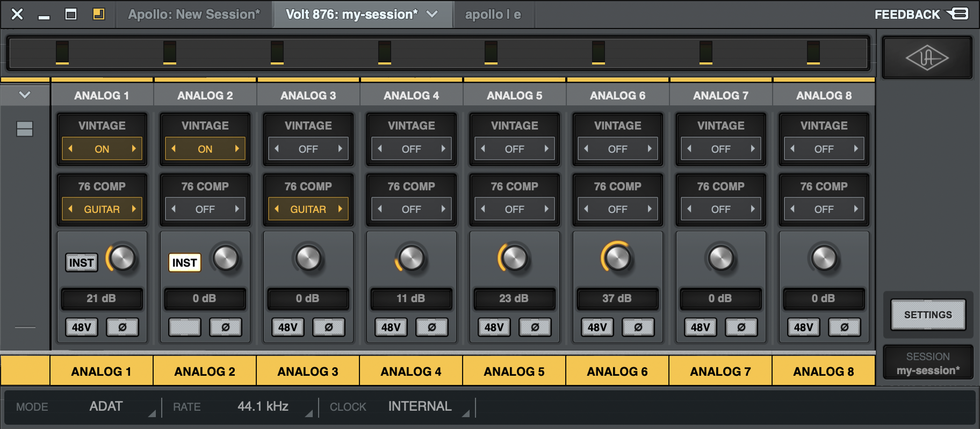Screen dimensions: 980x429
Task: Invert phase on Analog 8
Action: [845, 327]
